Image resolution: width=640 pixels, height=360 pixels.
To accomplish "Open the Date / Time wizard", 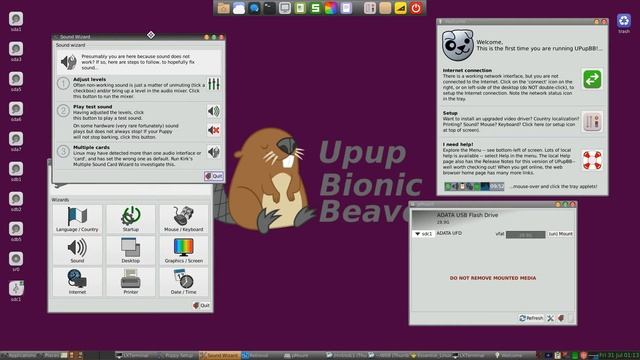I will pos(184,282).
